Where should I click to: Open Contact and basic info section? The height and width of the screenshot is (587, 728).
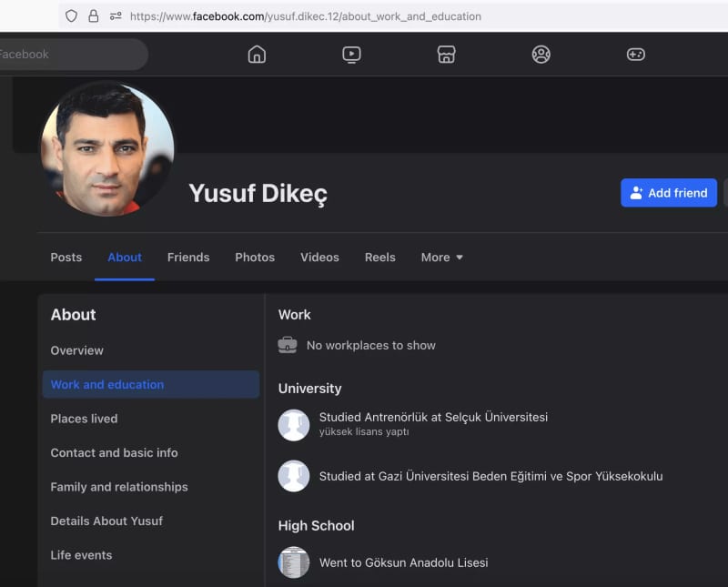114,452
